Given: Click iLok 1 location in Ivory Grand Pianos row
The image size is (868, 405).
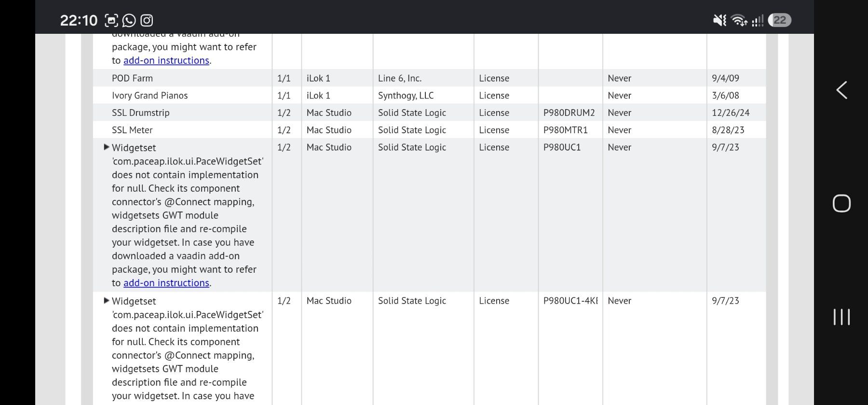Looking at the screenshot, I should pos(318,96).
